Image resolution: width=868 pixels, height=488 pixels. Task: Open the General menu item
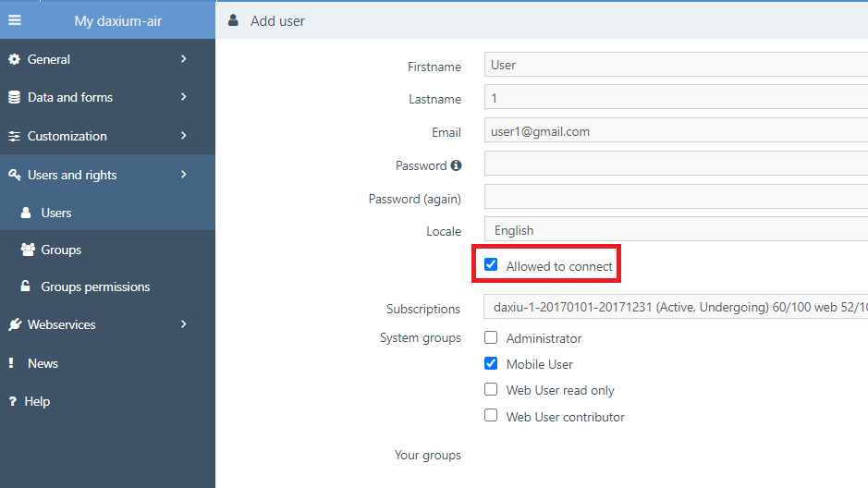[107, 59]
